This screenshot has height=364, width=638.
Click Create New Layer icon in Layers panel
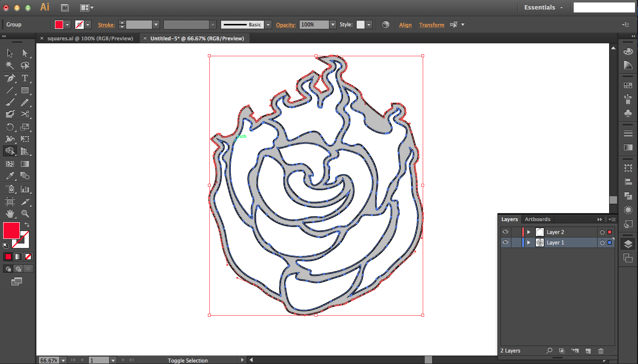tap(588, 351)
